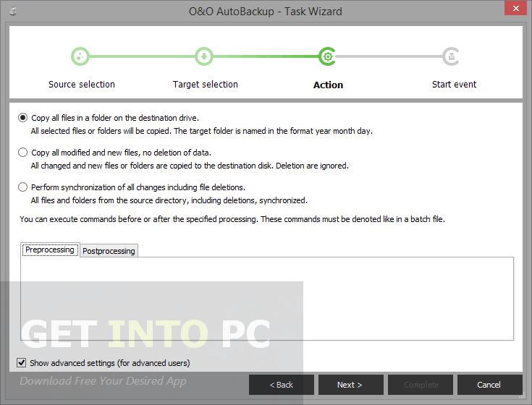Uncheck Show advanced settings checkbox
Screen dimensions: 532x405
(22, 362)
